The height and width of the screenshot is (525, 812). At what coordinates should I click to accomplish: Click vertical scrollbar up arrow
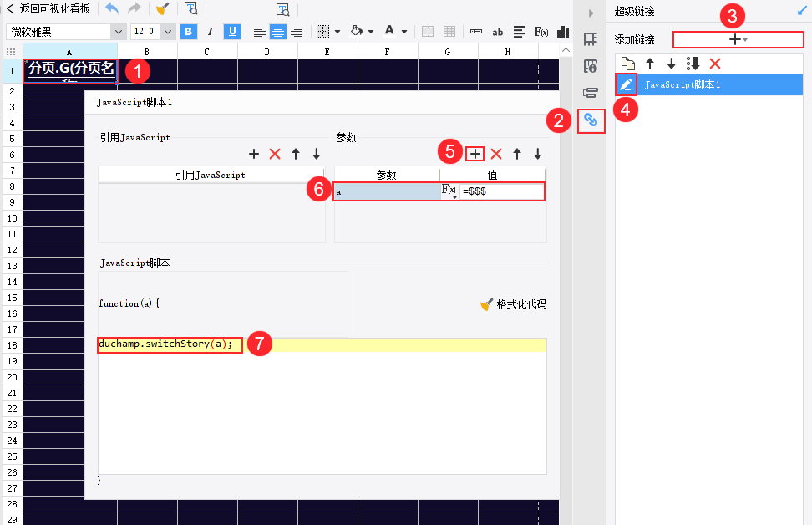[x=566, y=50]
